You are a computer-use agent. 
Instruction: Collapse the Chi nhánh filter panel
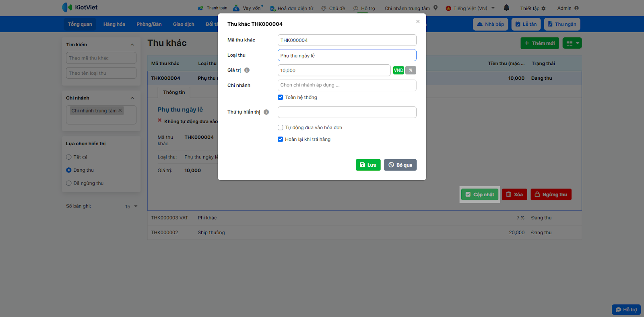[x=132, y=98]
